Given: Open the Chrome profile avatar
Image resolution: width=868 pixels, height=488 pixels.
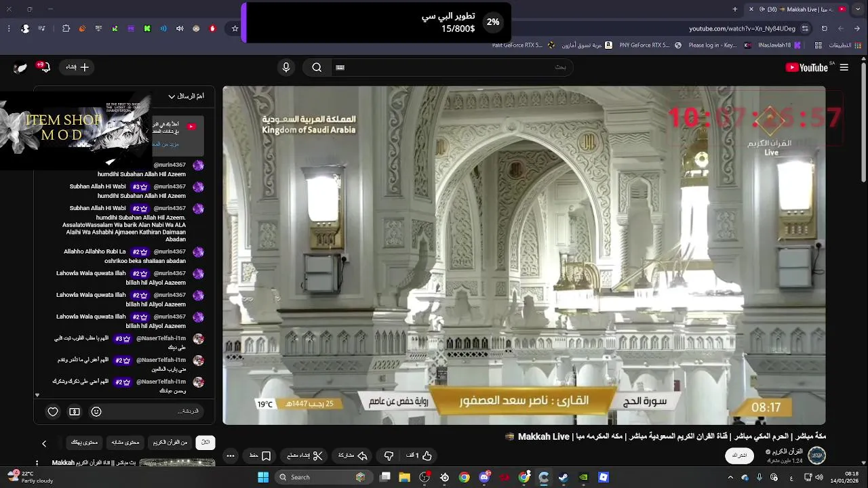Looking at the screenshot, I should click(25, 28).
